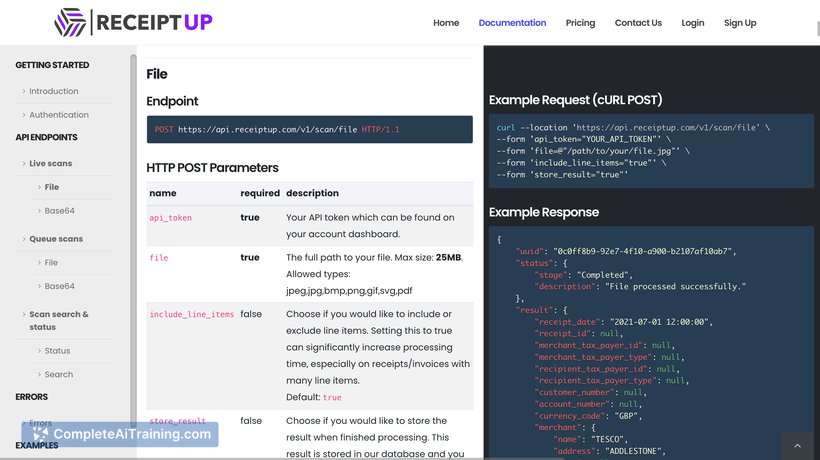Click the GETTING STARTED sidebar heading
820x460 pixels.
point(52,65)
